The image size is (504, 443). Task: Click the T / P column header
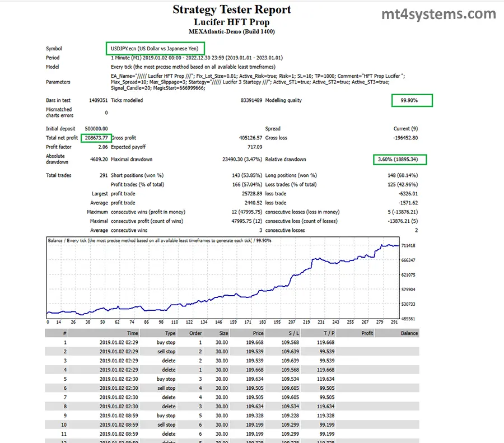326,333
